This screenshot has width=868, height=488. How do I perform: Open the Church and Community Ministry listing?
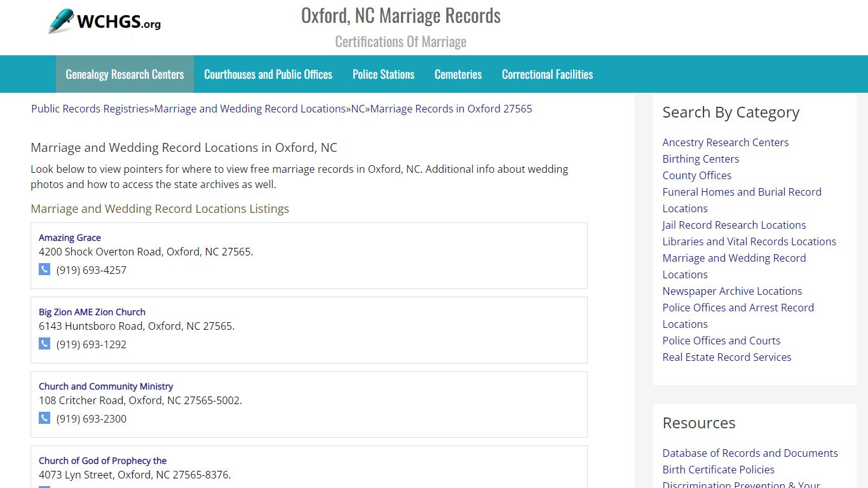pos(106,386)
